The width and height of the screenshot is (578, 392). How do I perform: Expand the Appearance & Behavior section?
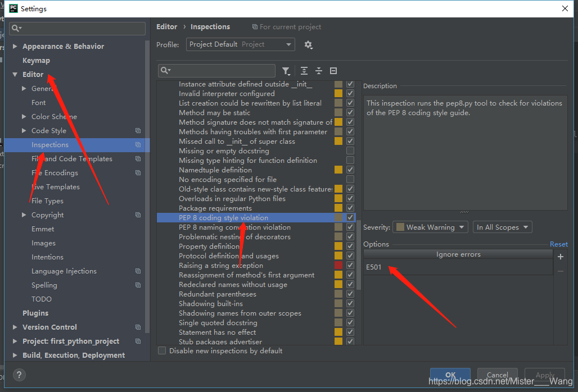coord(14,46)
